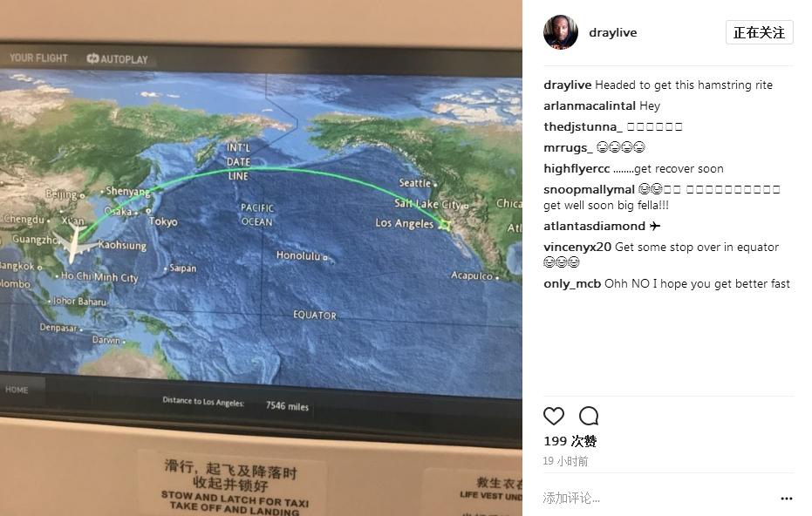Open atlantasdiamond commenter profile
This screenshot has width=812, height=516.
click(x=595, y=226)
